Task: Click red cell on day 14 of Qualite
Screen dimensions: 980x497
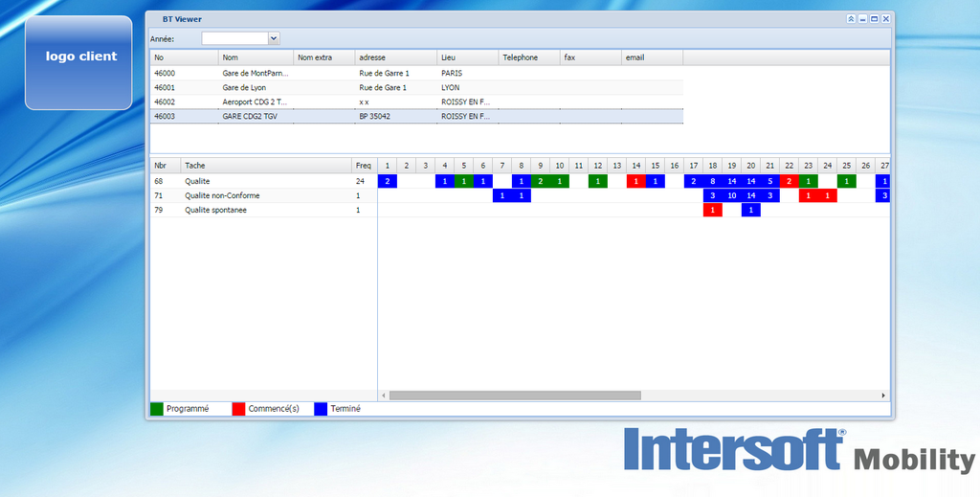Action: click(x=635, y=181)
